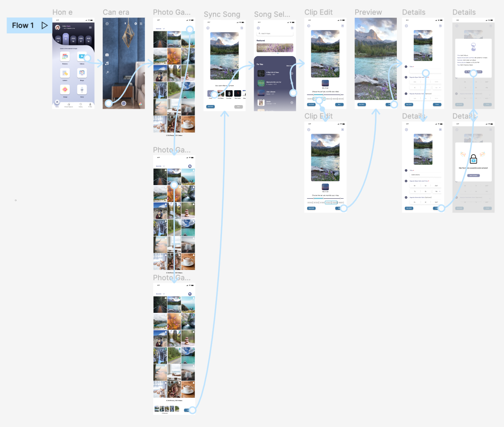Click the range slider in bottom Clip Edit frame
This screenshot has height=427, width=504.
[325, 199]
